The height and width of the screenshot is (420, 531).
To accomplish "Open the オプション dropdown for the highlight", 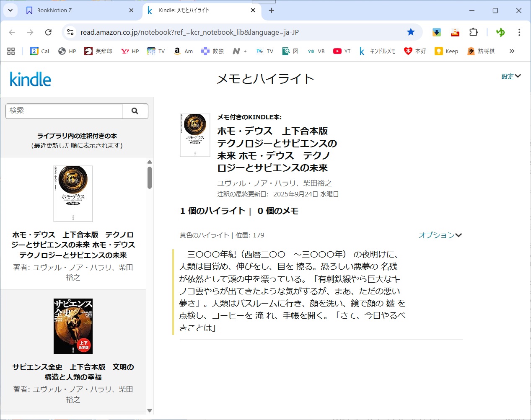I will pos(440,235).
